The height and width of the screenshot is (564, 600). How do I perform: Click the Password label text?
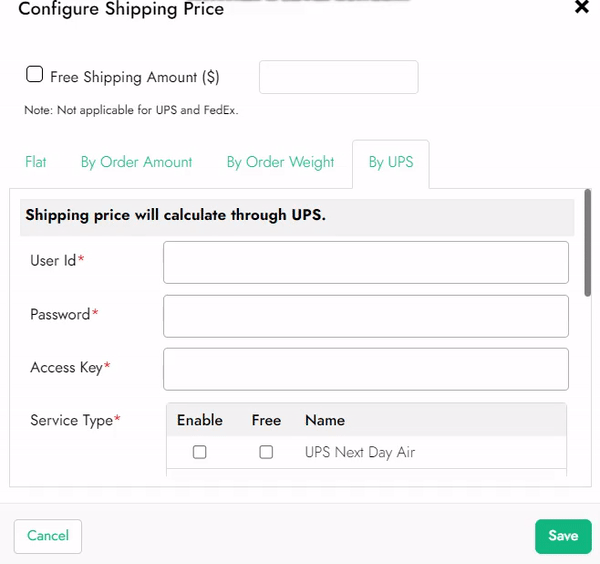point(60,314)
